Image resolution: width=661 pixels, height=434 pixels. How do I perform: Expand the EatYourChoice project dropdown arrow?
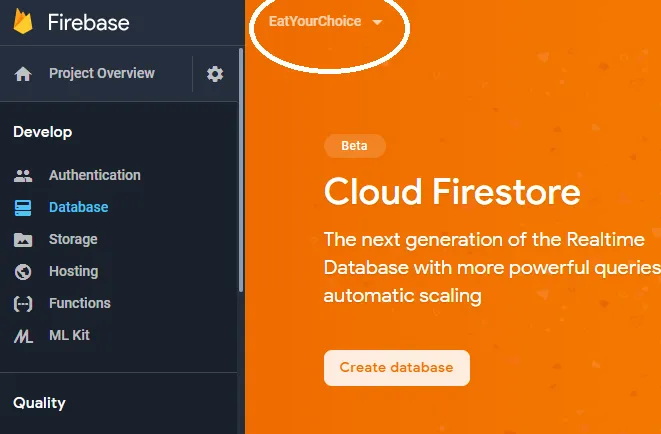click(377, 22)
